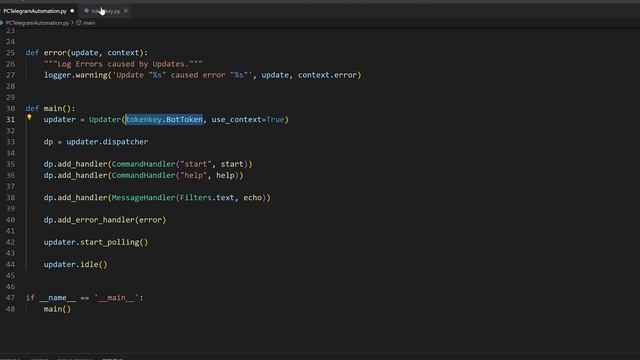Click the 'Log Errors caused by Updates' docstring
This screenshot has width=640, height=360.
123,64
